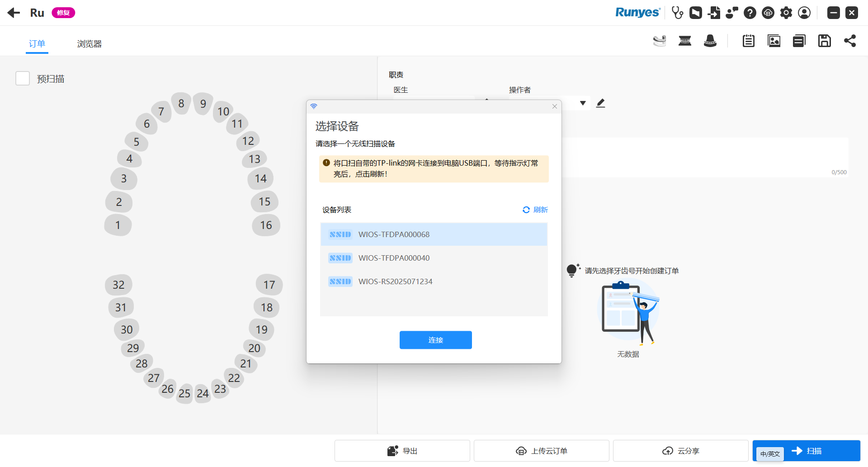Open the file import icon
This screenshot has width=868, height=467.
click(x=714, y=13)
